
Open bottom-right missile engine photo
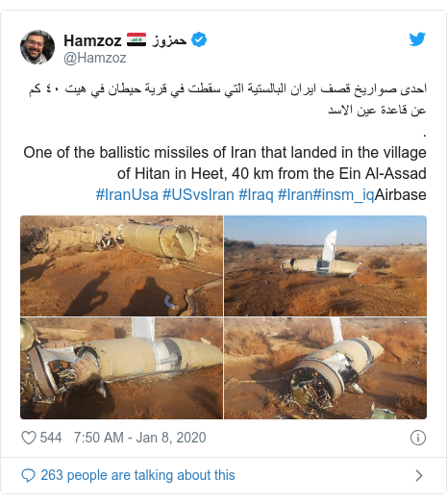(325, 368)
